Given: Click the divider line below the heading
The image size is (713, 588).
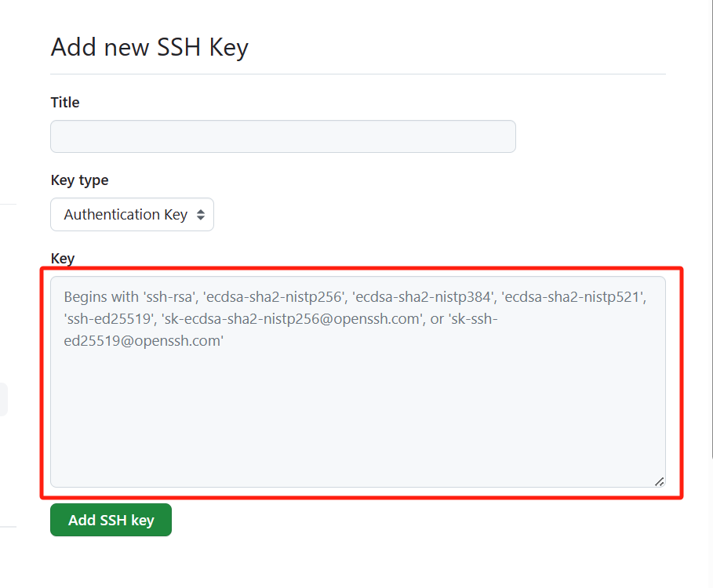Looking at the screenshot, I should click(x=358, y=74).
